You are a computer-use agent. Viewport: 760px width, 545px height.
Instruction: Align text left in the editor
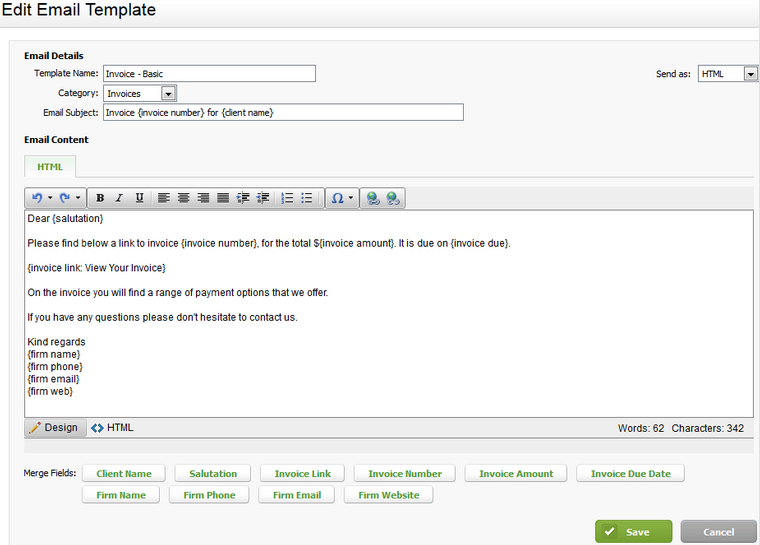164,198
